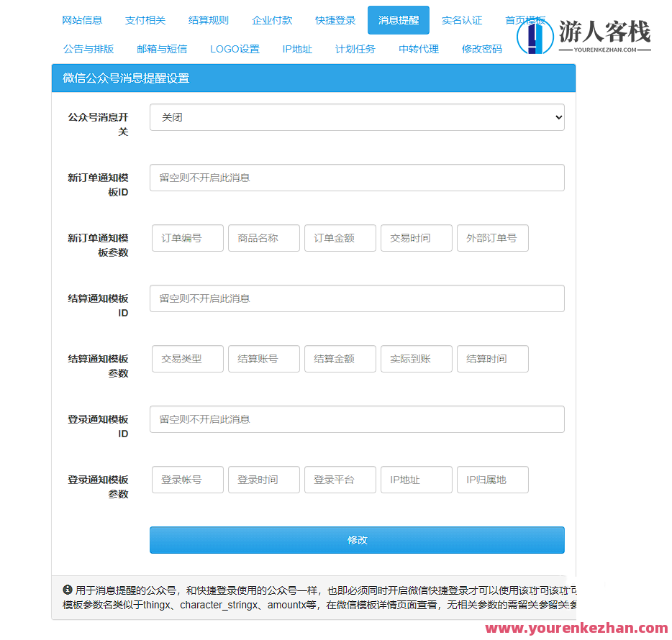
Task: Switch to 快捷登录 settings
Action: [335, 20]
